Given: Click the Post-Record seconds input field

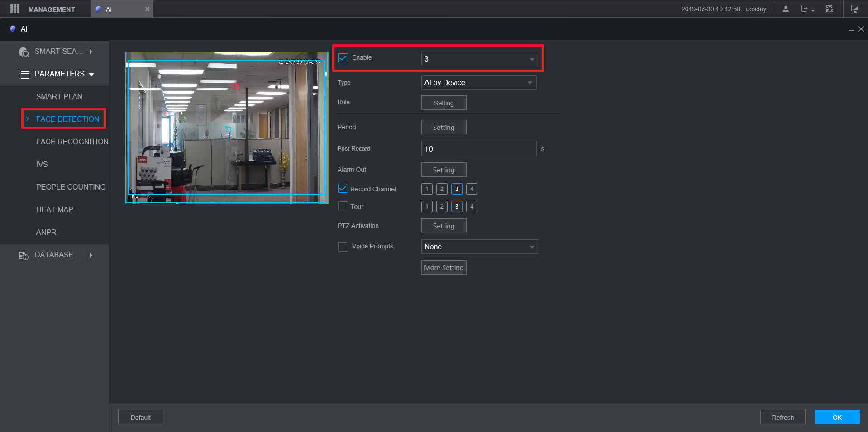Looking at the screenshot, I should 478,149.
